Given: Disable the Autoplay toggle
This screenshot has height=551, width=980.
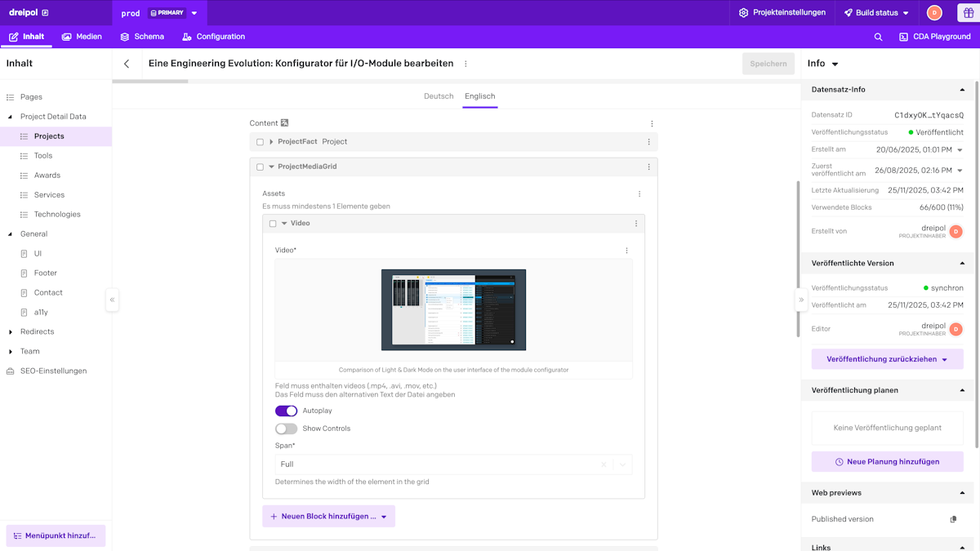Looking at the screenshot, I should (x=286, y=411).
